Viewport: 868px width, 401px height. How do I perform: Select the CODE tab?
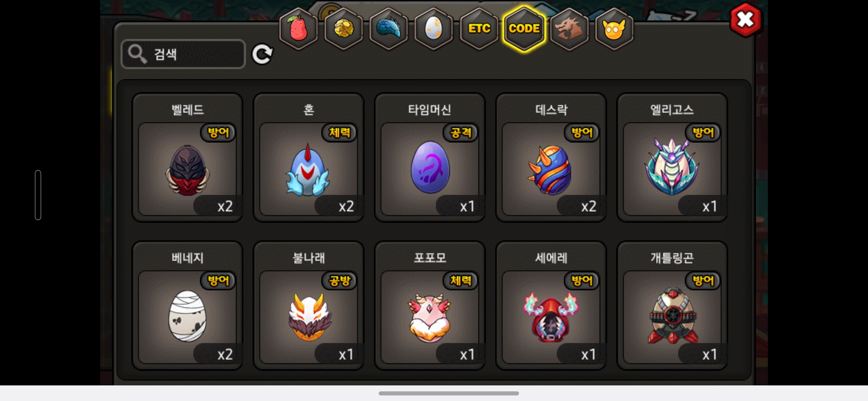524,29
